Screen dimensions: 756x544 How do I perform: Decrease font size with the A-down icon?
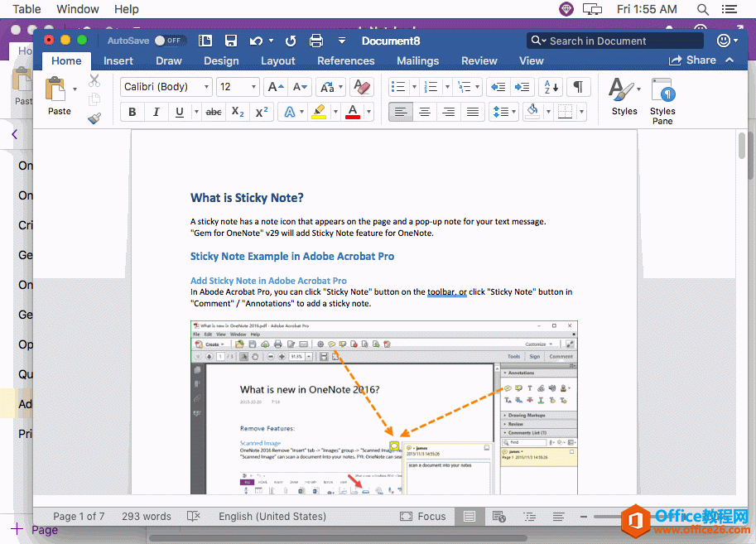click(301, 87)
